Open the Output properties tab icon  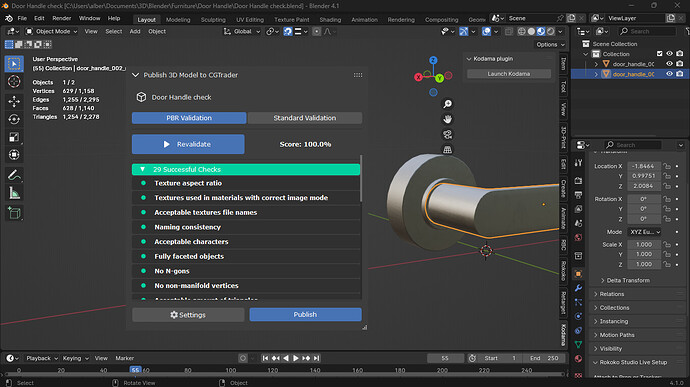tap(579, 195)
